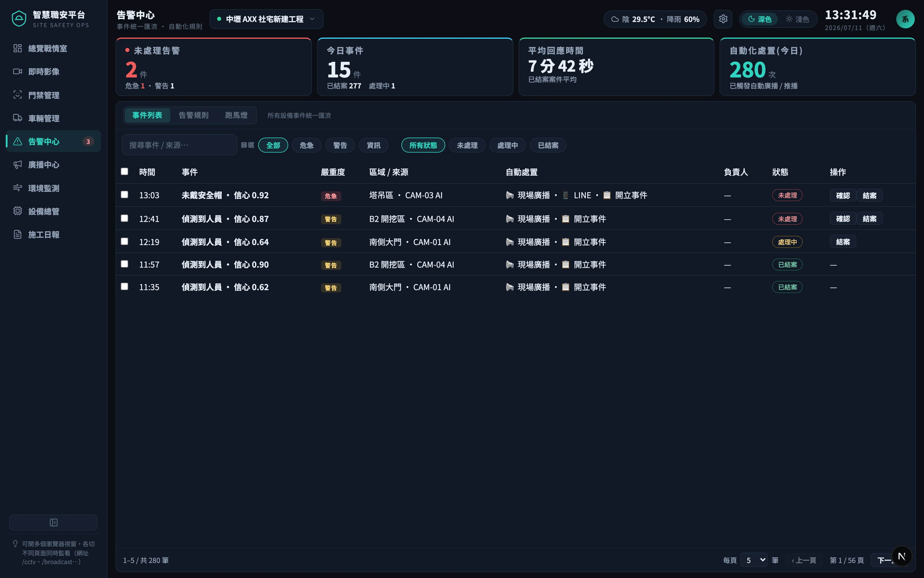Click the 告警中心 badge showing 3
Viewport: 924px width, 578px height.
click(x=88, y=141)
